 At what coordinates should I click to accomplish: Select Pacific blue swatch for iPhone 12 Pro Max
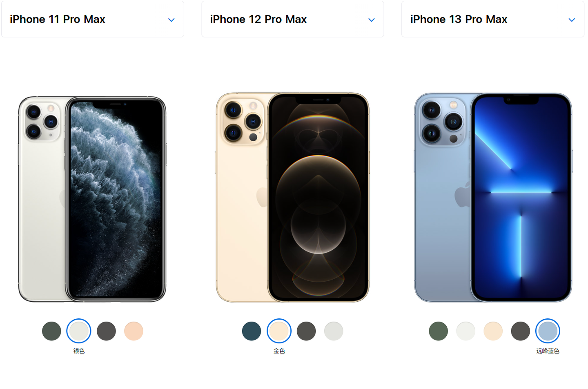point(252,331)
